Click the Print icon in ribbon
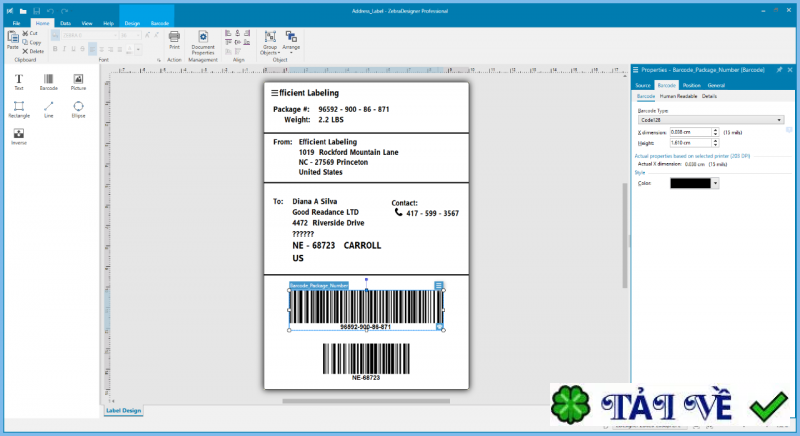The image size is (800, 436). tap(174, 40)
